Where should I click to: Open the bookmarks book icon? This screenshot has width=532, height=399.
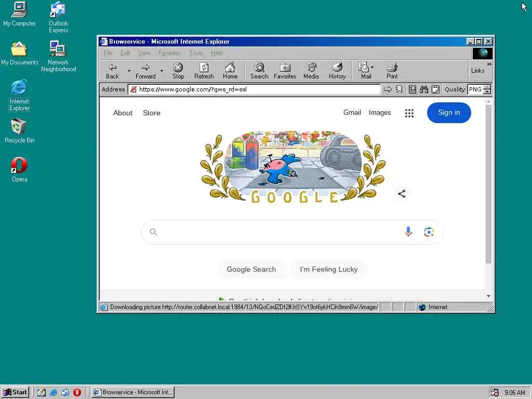tap(412, 89)
